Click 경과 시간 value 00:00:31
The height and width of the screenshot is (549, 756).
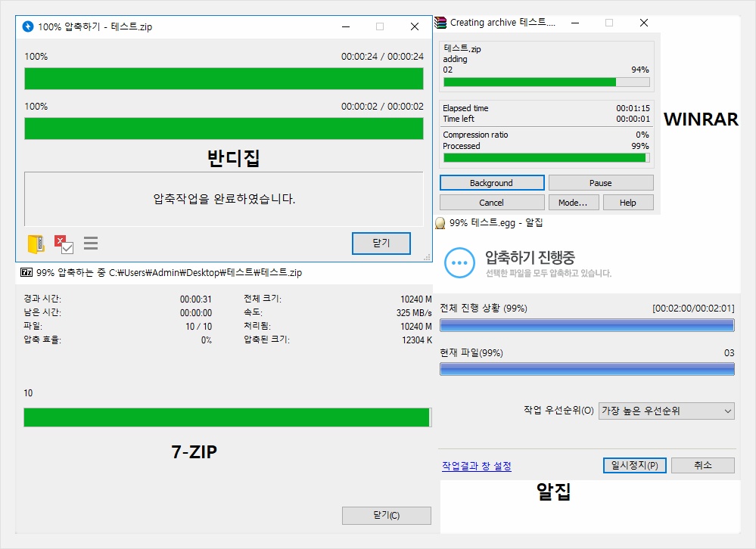coord(196,299)
